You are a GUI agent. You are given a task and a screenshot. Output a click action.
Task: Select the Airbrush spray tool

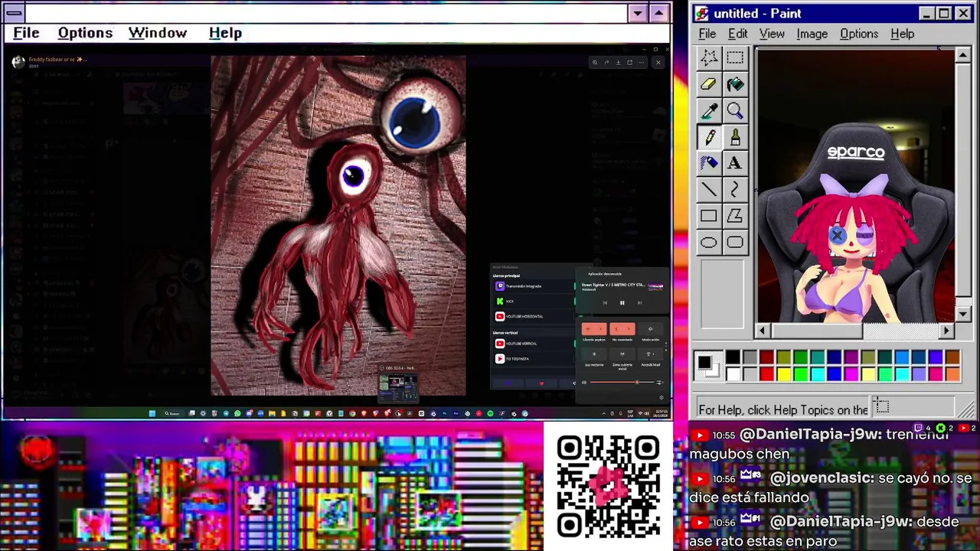[x=709, y=163]
